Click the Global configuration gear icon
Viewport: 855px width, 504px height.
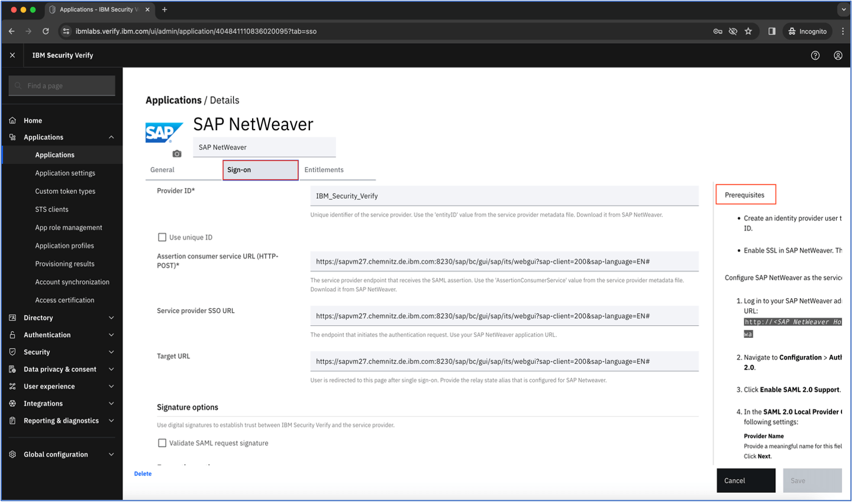[12, 454]
